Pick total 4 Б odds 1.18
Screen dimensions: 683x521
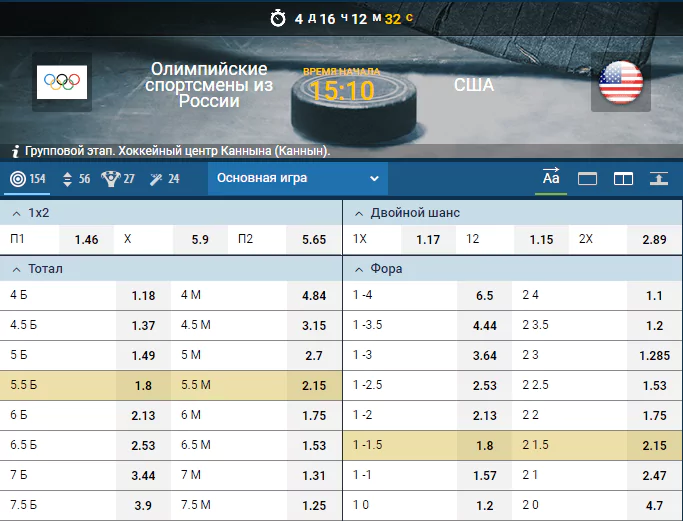pos(143,296)
